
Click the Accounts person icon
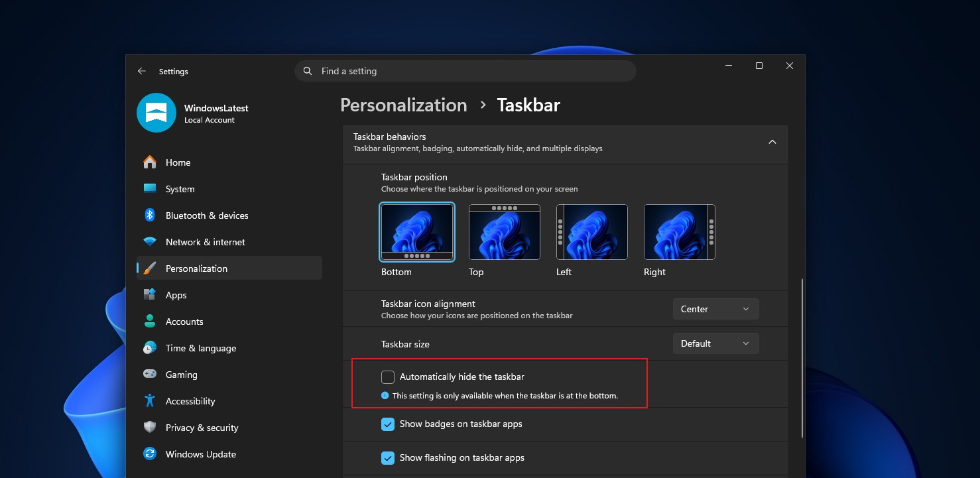150,322
